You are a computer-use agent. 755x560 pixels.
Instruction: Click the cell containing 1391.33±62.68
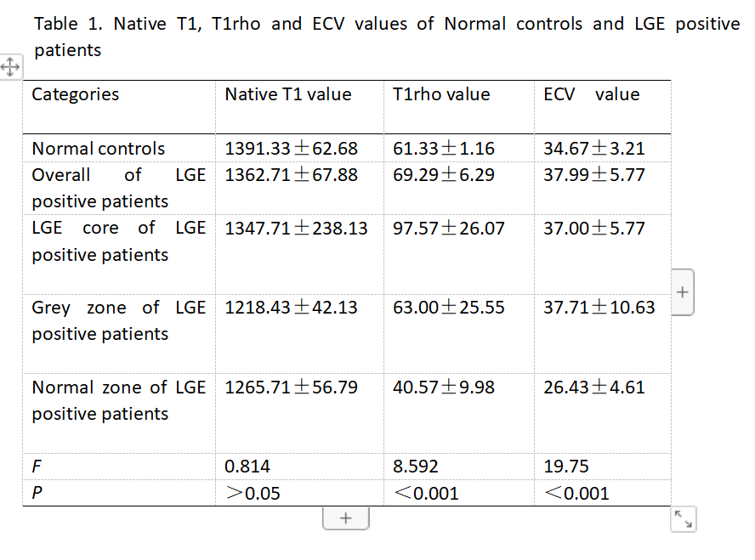point(291,149)
